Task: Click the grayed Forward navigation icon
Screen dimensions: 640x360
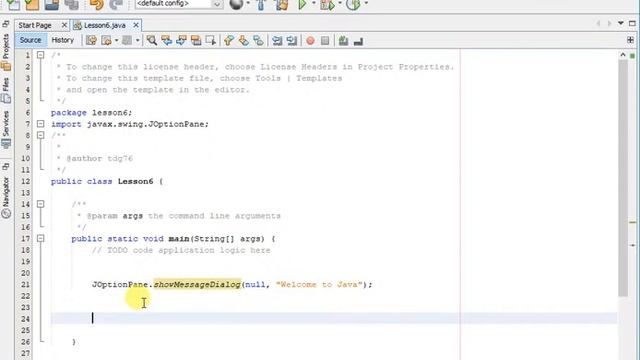Action: [x=127, y=40]
